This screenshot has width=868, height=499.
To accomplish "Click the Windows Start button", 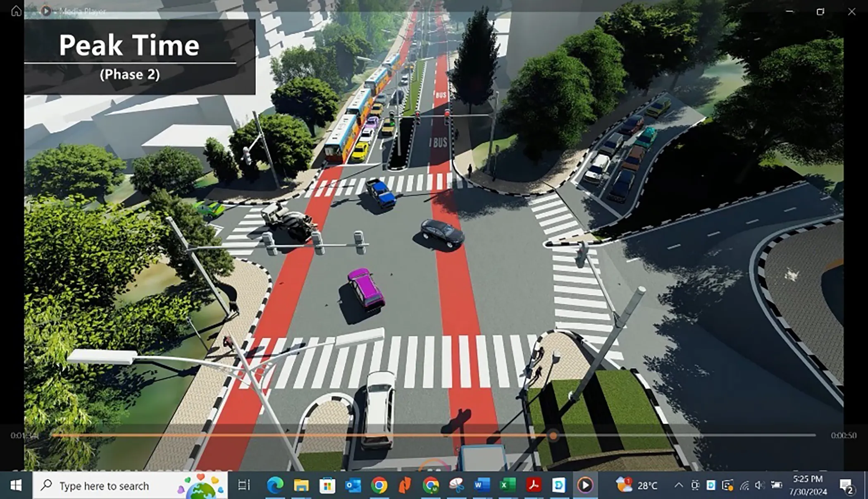I will coord(16,485).
